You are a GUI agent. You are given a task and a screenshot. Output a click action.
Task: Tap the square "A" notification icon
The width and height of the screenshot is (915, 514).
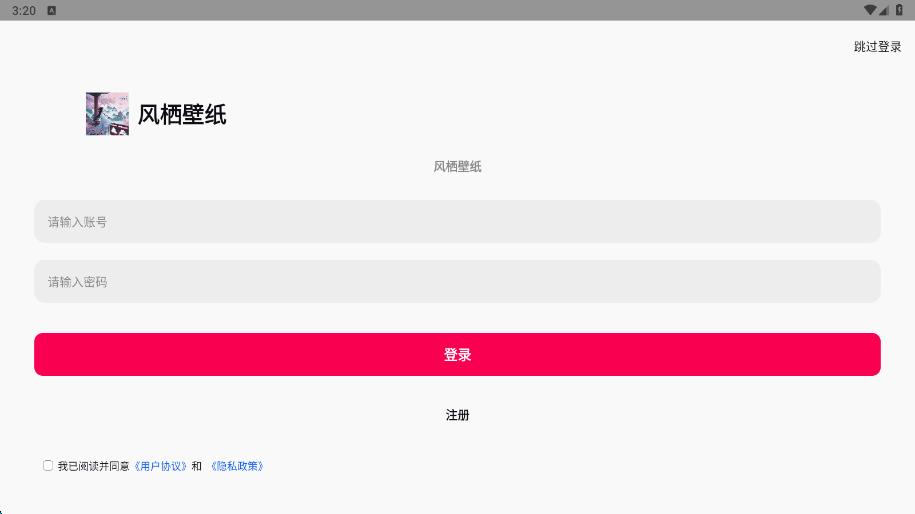tap(51, 10)
